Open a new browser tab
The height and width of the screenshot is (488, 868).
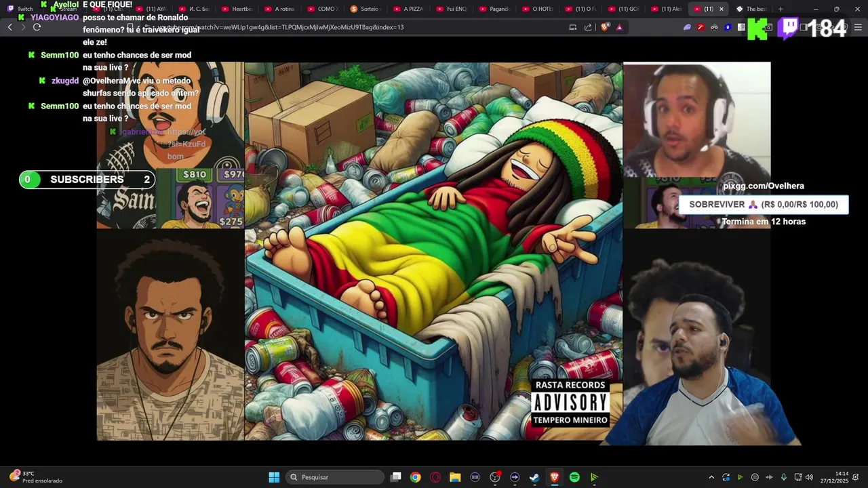tap(781, 9)
